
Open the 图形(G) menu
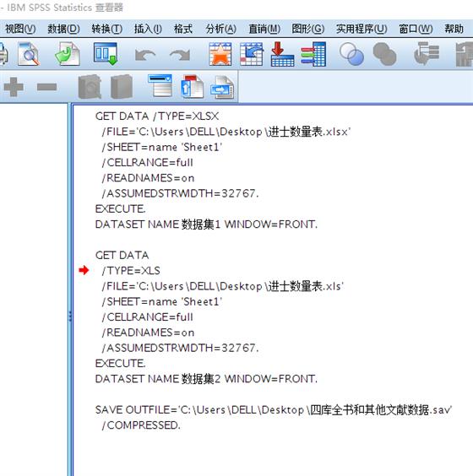pyautogui.click(x=307, y=30)
